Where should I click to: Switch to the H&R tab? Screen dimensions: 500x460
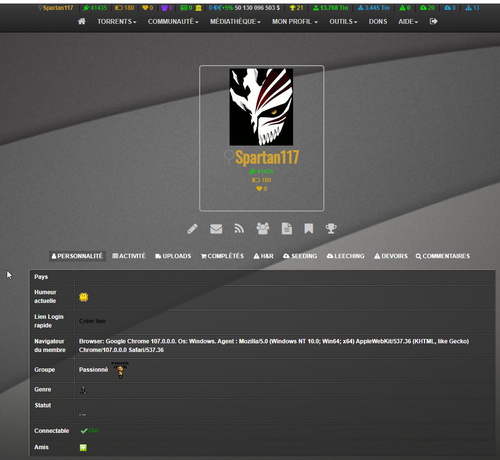click(263, 256)
